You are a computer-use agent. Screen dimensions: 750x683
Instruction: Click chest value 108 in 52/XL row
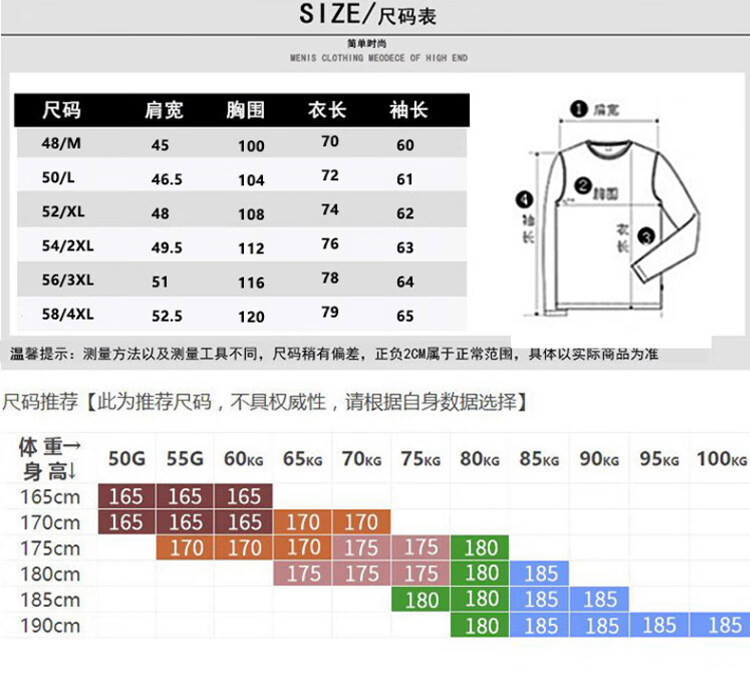coord(252,214)
